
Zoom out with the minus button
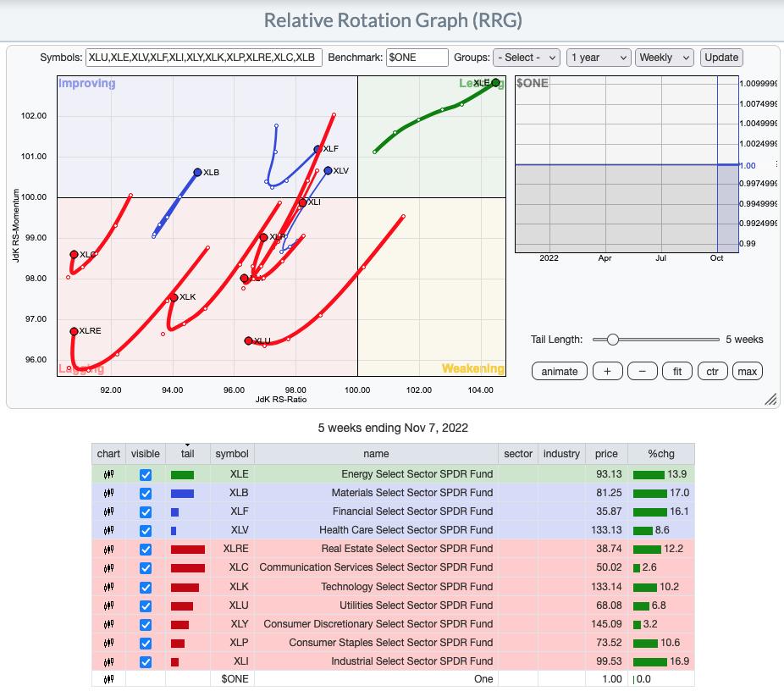(x=643, y=372)
